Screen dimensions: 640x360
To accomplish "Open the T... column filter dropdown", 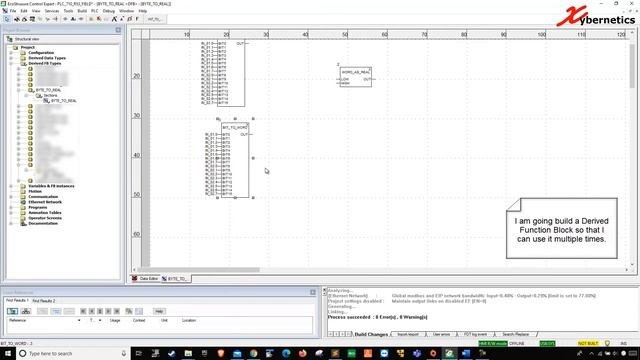I will tap(100, 320).
